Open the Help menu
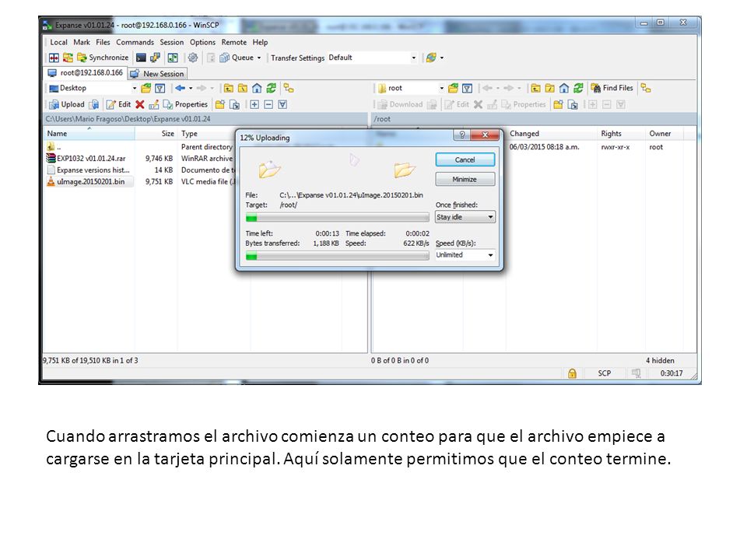Image resolution: width=747 pixels, height=560 pixels. point(260,42)
